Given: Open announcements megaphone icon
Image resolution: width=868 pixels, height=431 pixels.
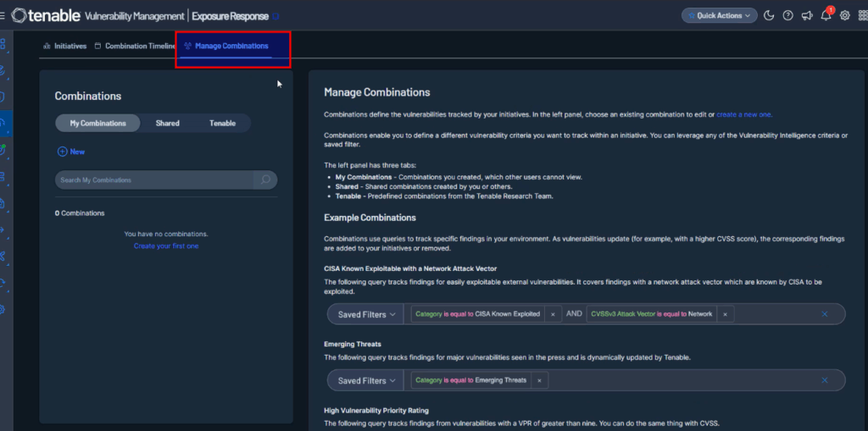Looking at the screenshot, I should pyautogui.click(x=807, y=15).
